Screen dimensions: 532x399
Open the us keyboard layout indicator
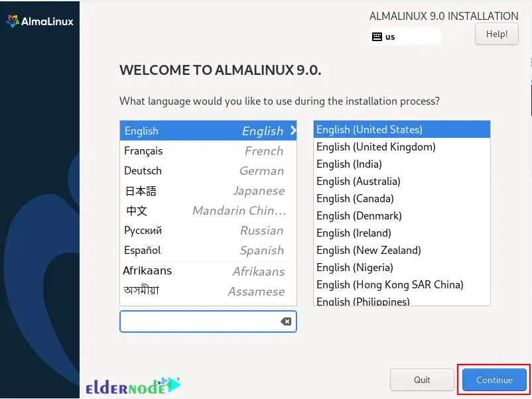point(405,36)
